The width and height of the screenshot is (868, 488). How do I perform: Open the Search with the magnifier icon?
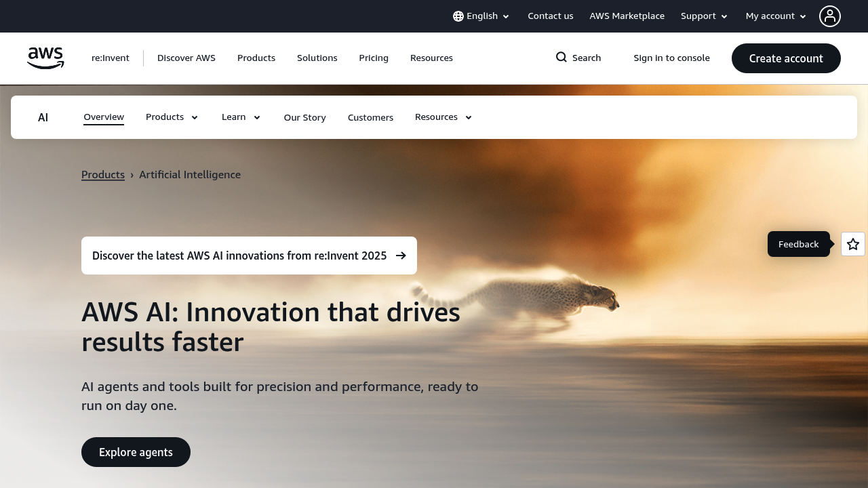pyautogui.click(x=577, y=58)
